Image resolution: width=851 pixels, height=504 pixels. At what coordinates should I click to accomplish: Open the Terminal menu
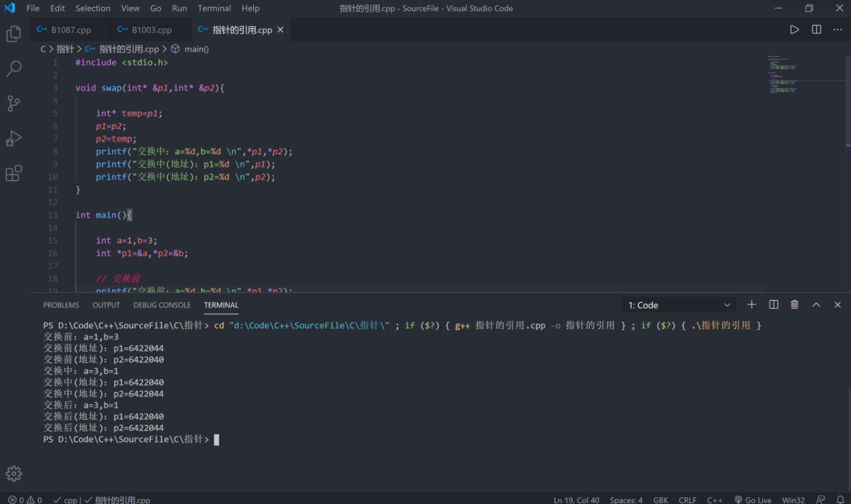pos(214,8)
